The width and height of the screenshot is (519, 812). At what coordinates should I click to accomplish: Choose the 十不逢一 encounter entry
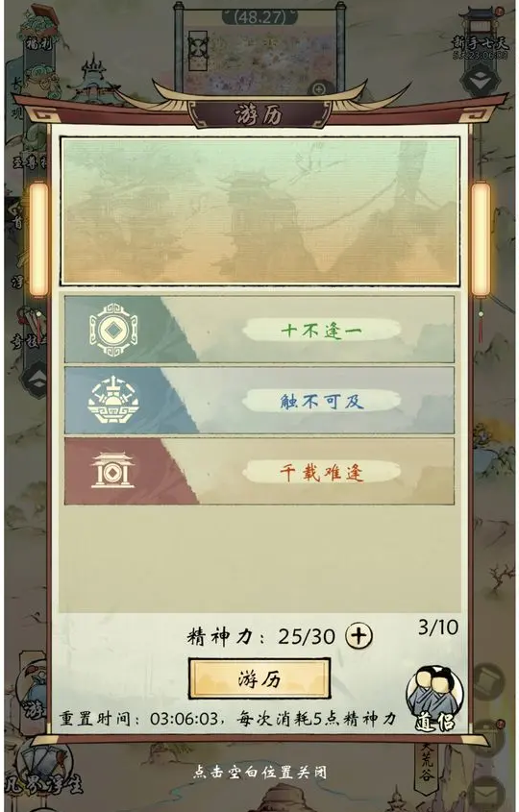coord(259,330)
